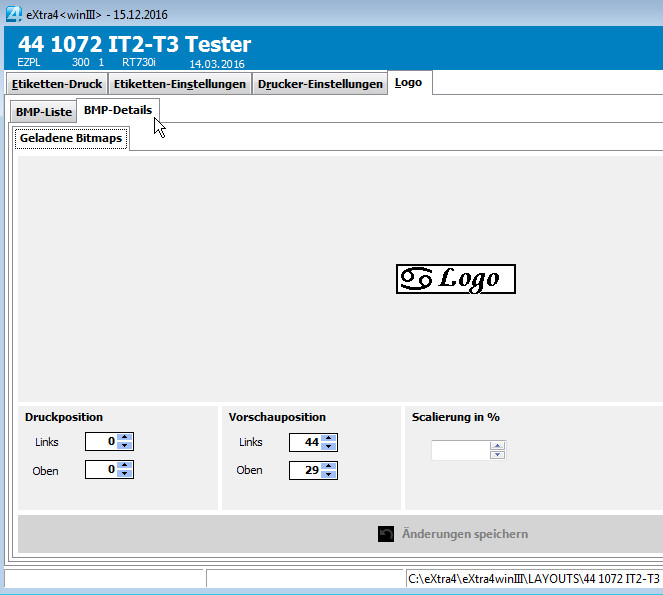Click the LAYOUTS file path in status bar
The image size is (663, 595).
pos(533,579)
